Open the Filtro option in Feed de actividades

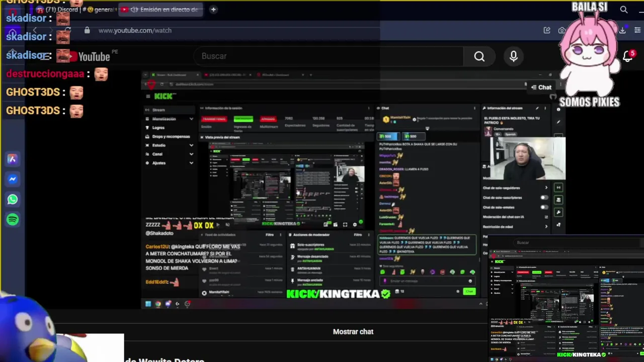(x=270, y=235)
